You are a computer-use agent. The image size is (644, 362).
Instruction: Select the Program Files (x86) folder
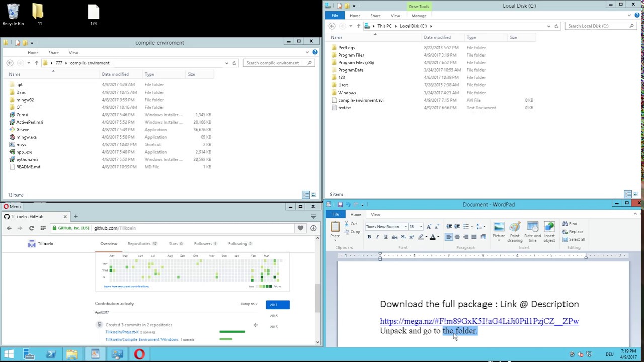[x=356, y=63]
